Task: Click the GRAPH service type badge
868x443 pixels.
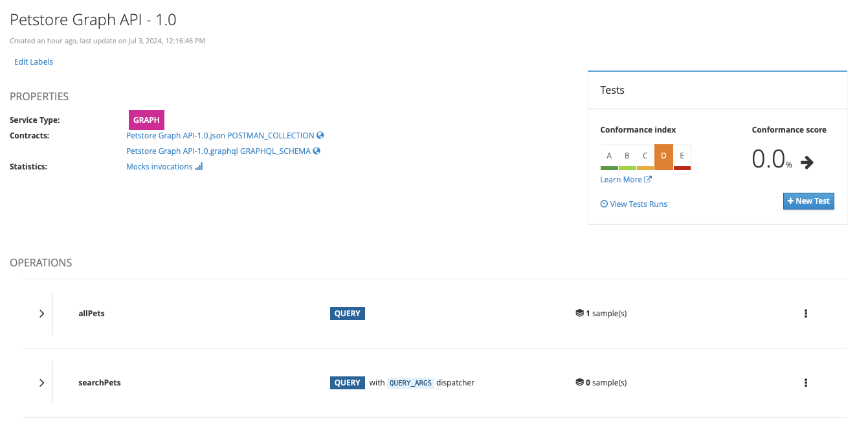Action: [146, 120]
